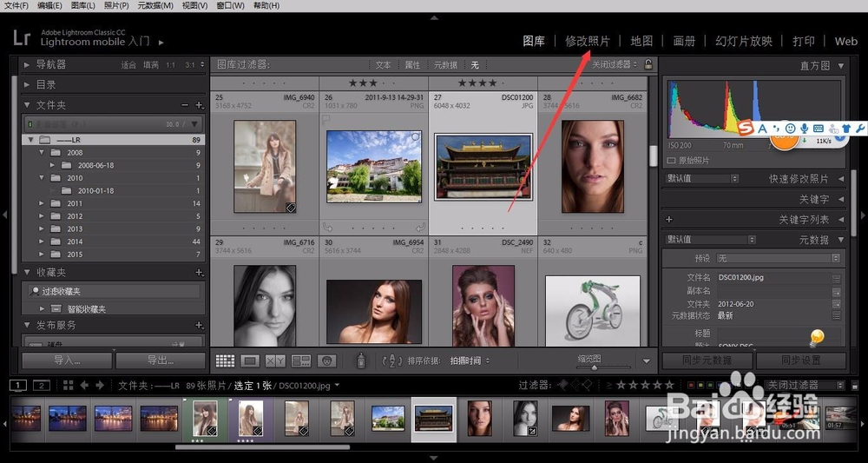Open the 元数据(M) menu

[155, 5]
